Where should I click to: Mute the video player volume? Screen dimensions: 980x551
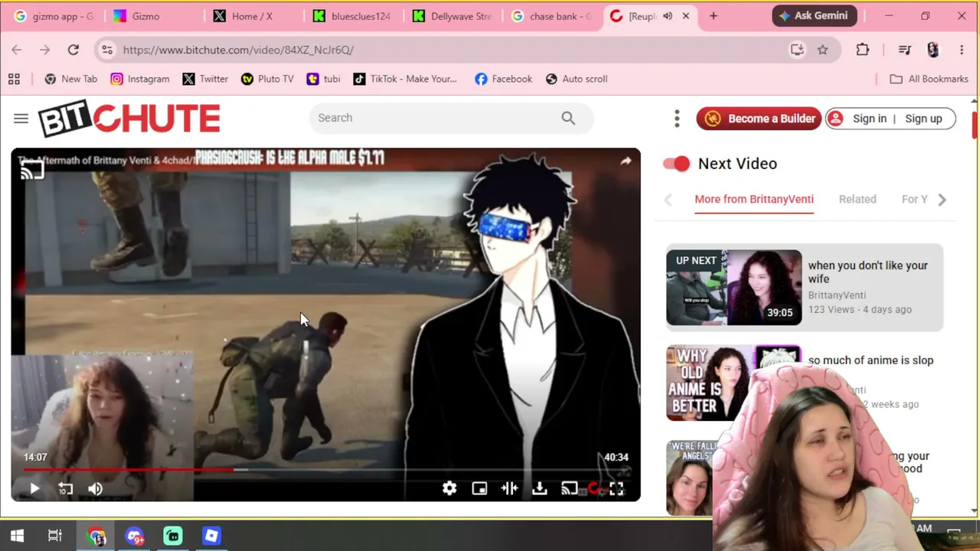click(95, 488)
